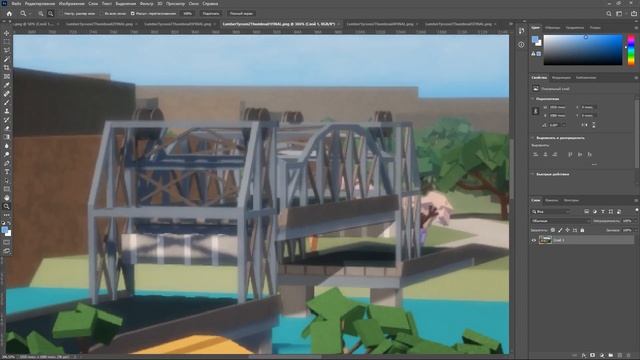The width and height of the screenshot is (640, 360).
Task: Open the Search icon at top right
Action: point(609,13)
